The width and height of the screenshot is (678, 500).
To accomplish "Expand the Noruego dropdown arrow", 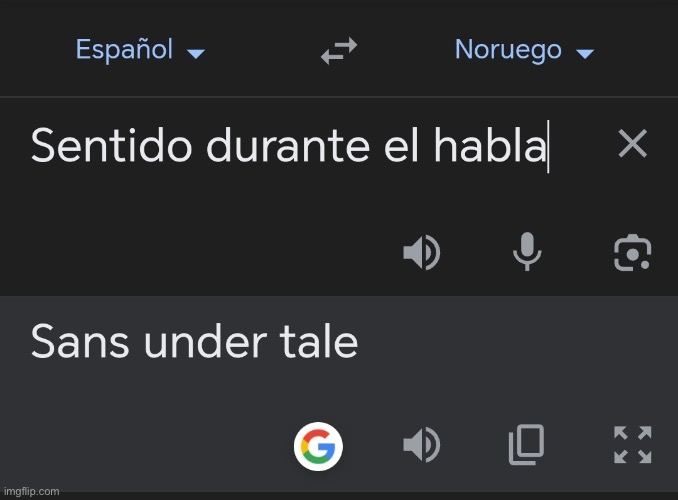I will coord(585,54).
